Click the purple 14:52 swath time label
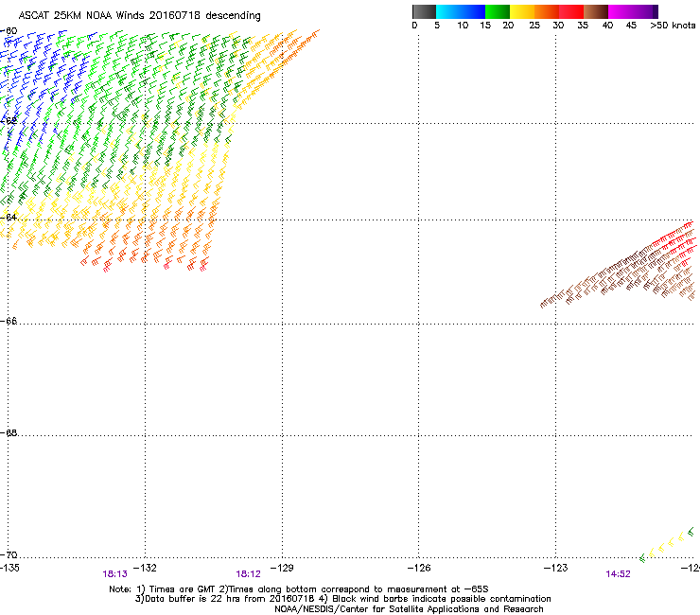Viewport: 700px width, 615px height. pyautogui.click(x=618, y=574)
